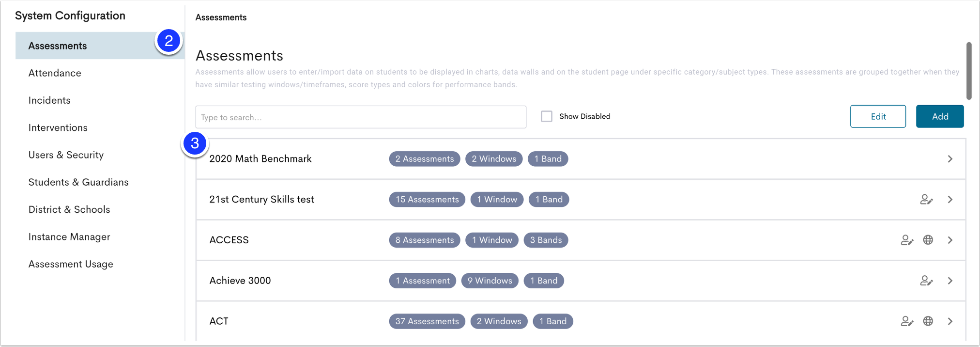Click the Edit button
Screen dimensions: 980x347
click(878, 116)
